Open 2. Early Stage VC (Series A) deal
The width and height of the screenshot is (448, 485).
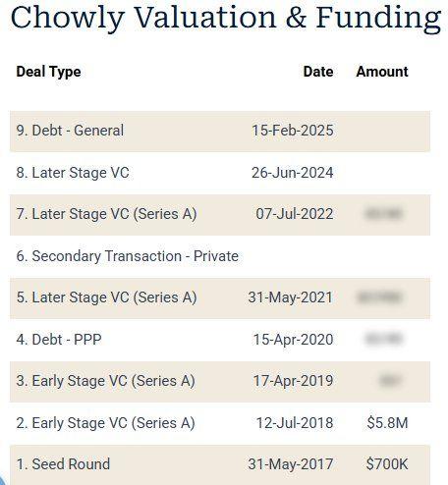pyautogui.click(x=220, y=423)
